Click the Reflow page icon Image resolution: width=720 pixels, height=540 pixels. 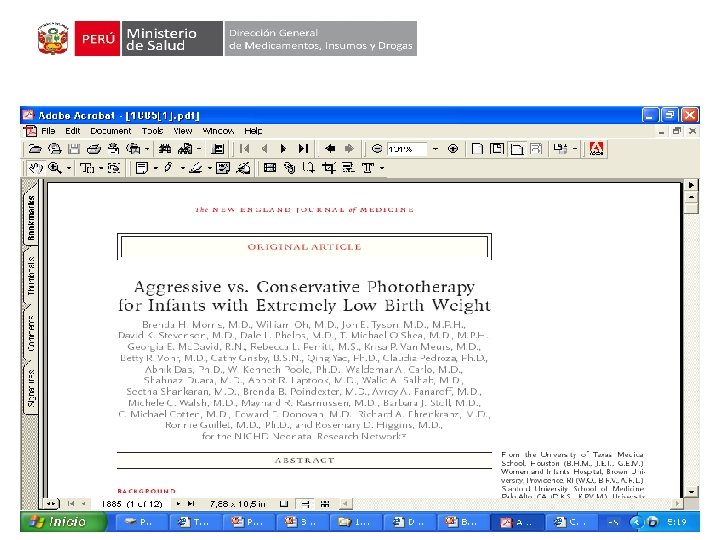point(536,149)
